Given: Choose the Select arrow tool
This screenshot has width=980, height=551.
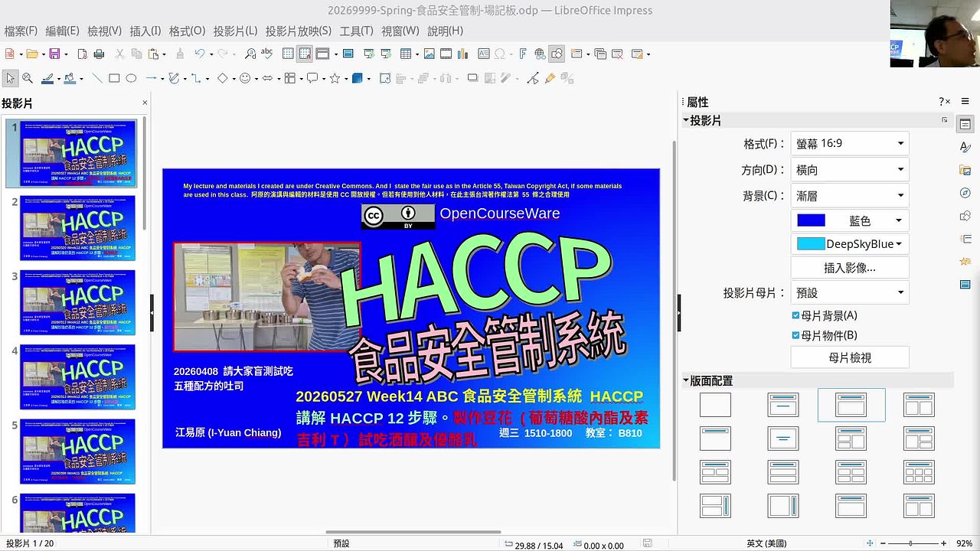Looking at the screenshot, I should (x=10, y=78).
